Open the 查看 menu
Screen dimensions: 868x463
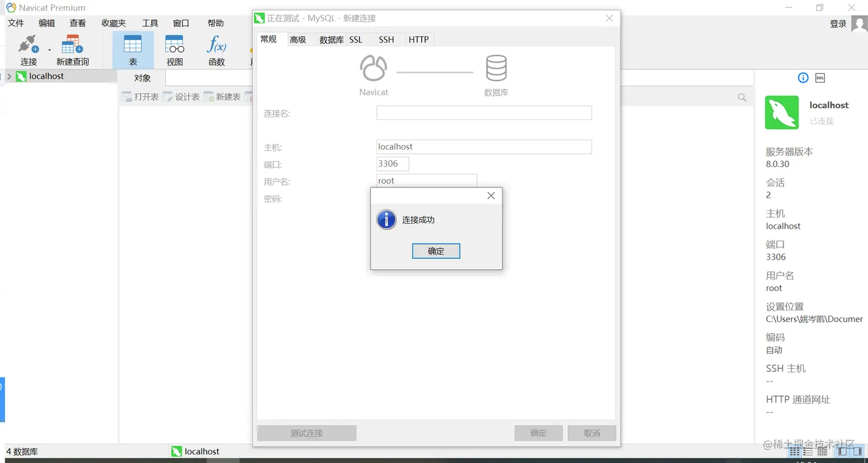click(x=78, y=23)
